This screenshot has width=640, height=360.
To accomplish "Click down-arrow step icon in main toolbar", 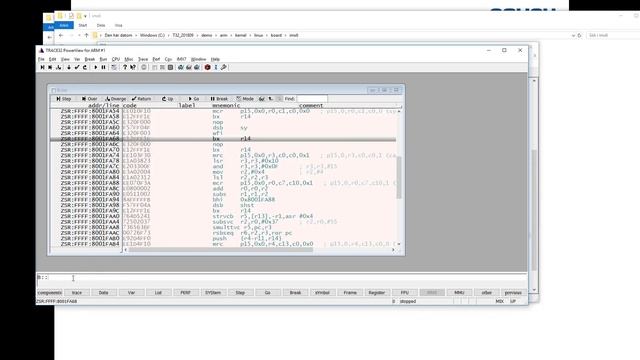I will pyautogui.click(x=69, y=67).
